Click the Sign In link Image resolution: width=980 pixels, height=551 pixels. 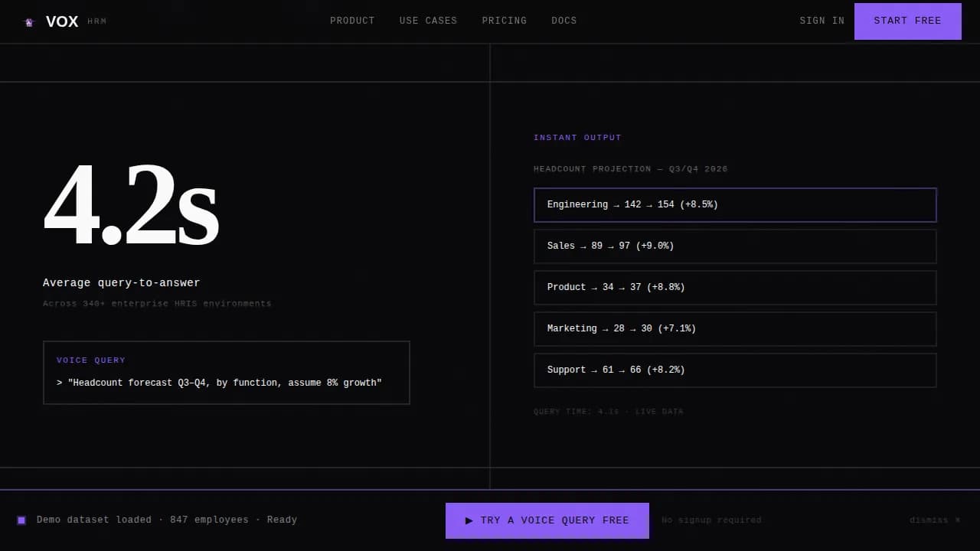[x=822, y=21]
